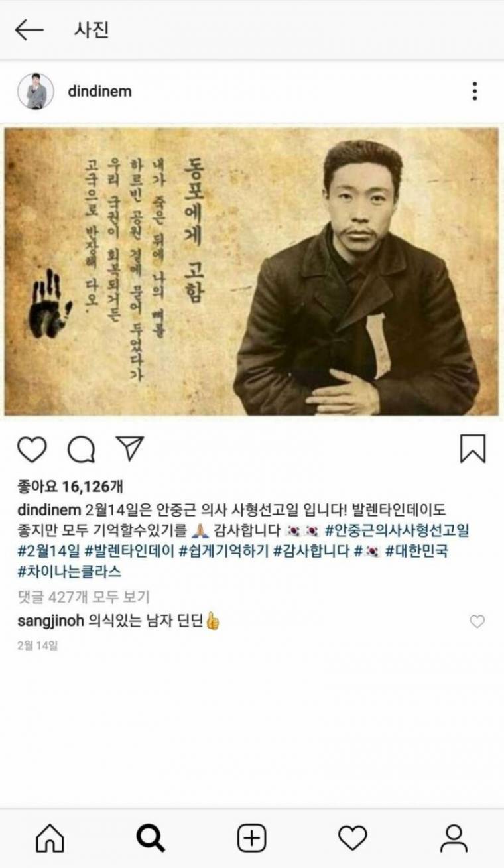This screenshot has height=868, width=504.
Task: Create new post with plus icon
Action: point(252,838)
